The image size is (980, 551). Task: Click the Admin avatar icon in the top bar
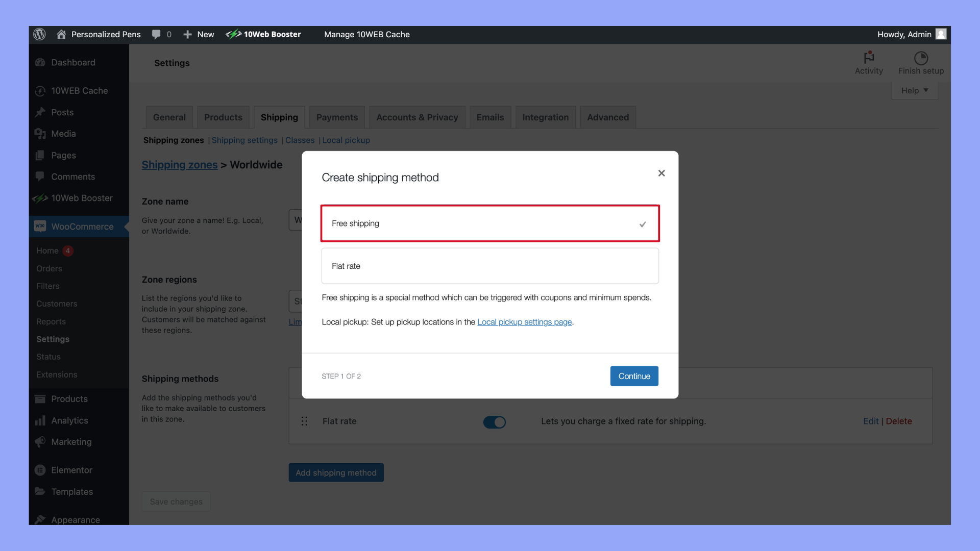tap(941, 34)
